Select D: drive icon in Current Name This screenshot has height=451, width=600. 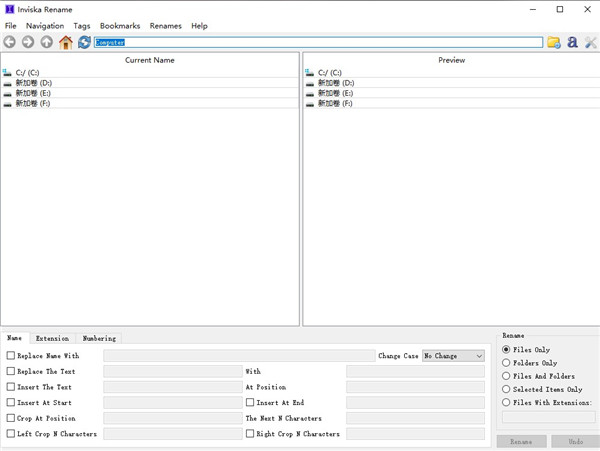(7, 83)
